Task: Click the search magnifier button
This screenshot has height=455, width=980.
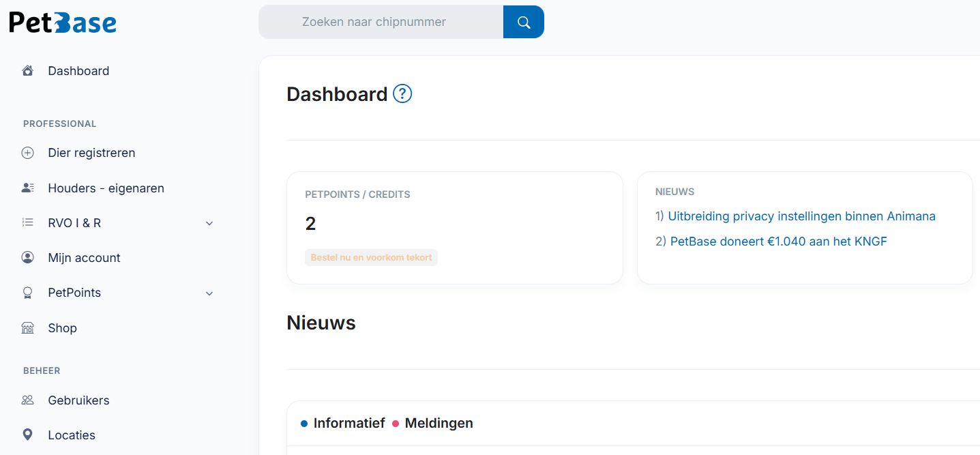Action: click(x=523, y=21)
